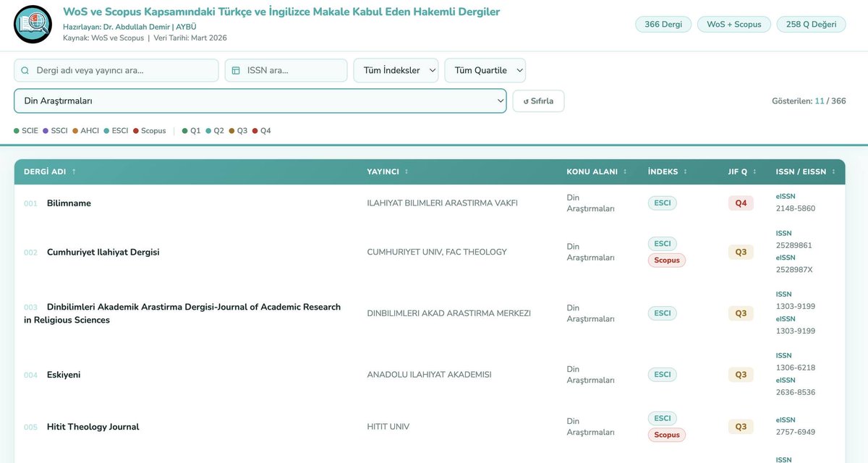
Task: Click the Q4 legend item
Action: coord(261,131)
